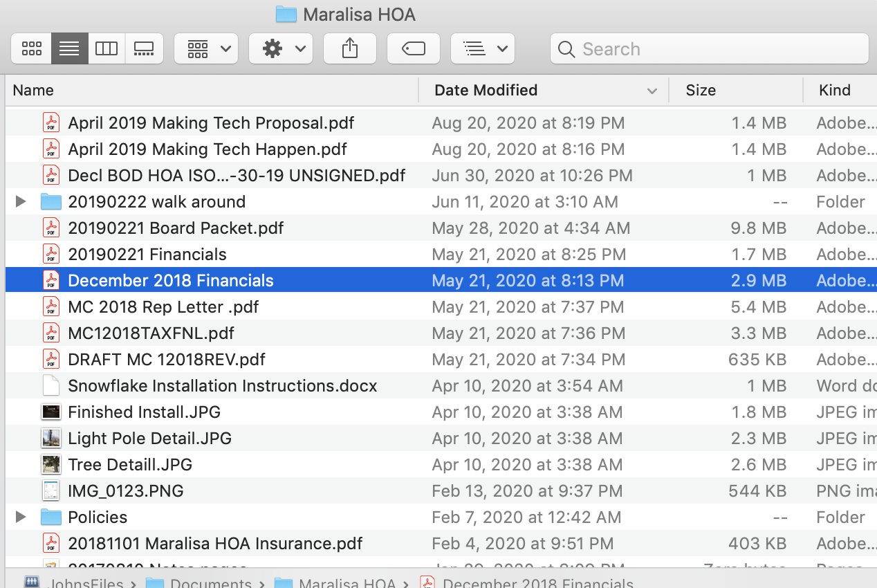877x588 pixels.
Task: Sort files by the Name column
Action: pos(33,91)
